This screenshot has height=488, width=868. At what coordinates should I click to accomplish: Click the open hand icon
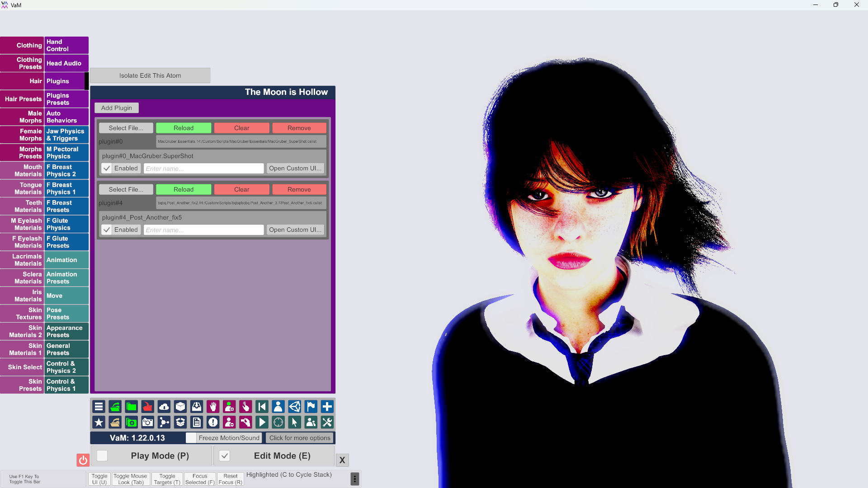[213, 407]
